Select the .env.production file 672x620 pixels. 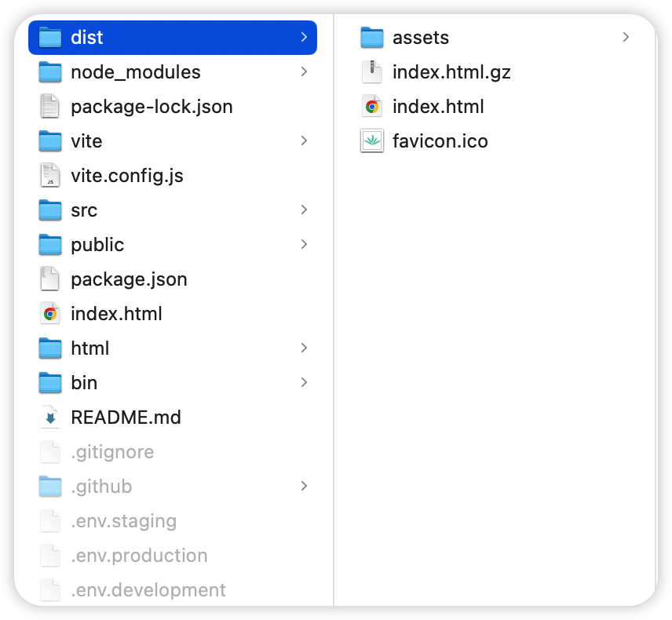click(139, 556)
